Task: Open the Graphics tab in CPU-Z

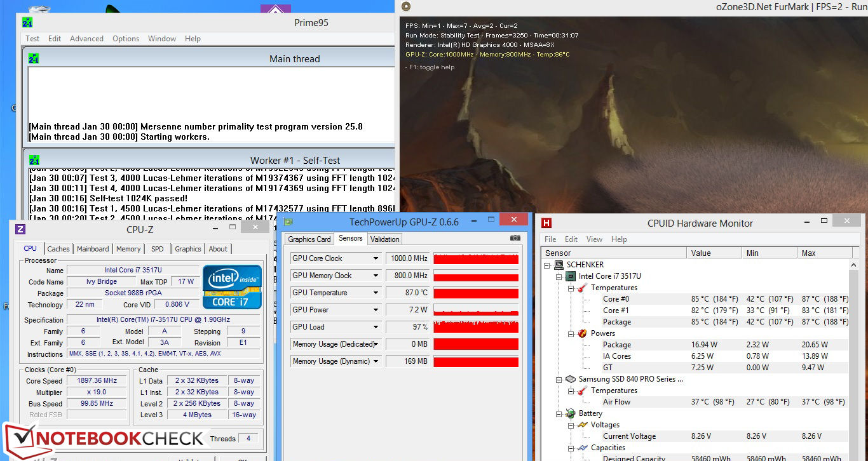Action: pos(188,249)
